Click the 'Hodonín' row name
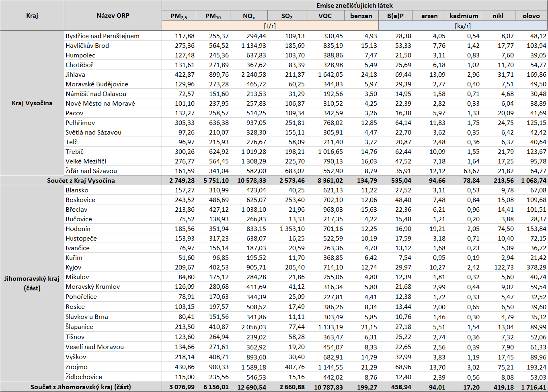 (x=78, y=229)
